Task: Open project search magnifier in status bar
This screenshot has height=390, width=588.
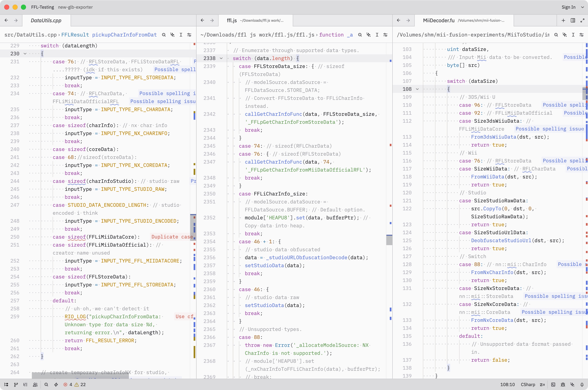Action: click(x=46, y=385)
